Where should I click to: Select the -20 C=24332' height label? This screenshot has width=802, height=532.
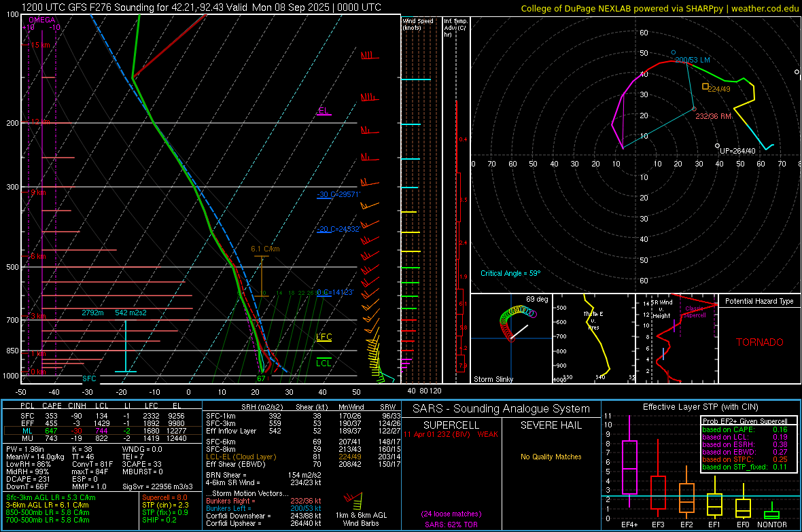tap(338, 229)
